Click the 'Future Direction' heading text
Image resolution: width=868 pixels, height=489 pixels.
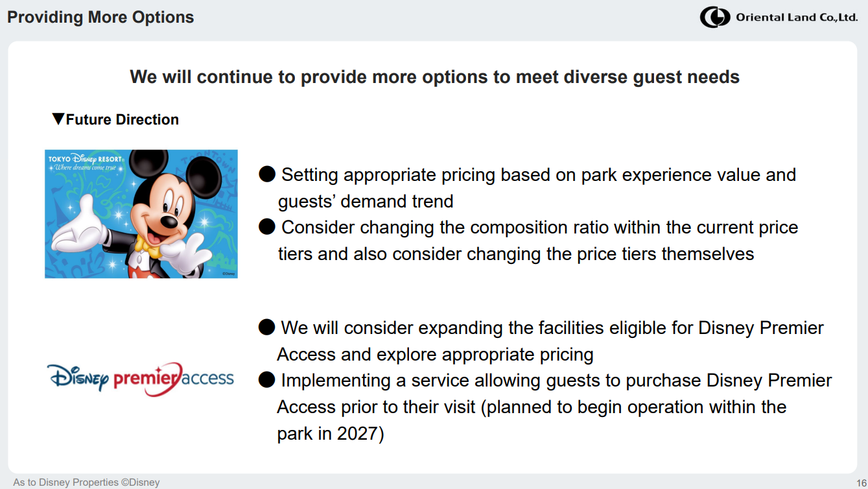(x=123, y=119)
